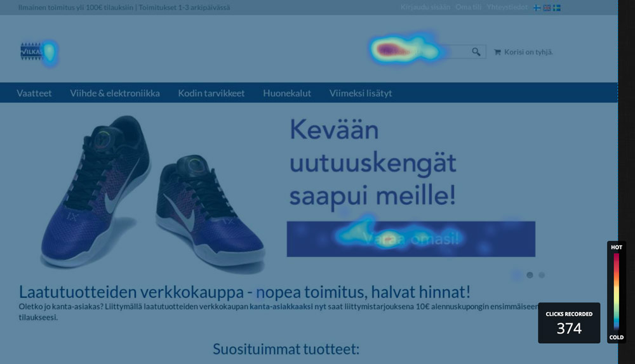
Task: Open the Vaatteet category menu
Action: tap(34, 93)
